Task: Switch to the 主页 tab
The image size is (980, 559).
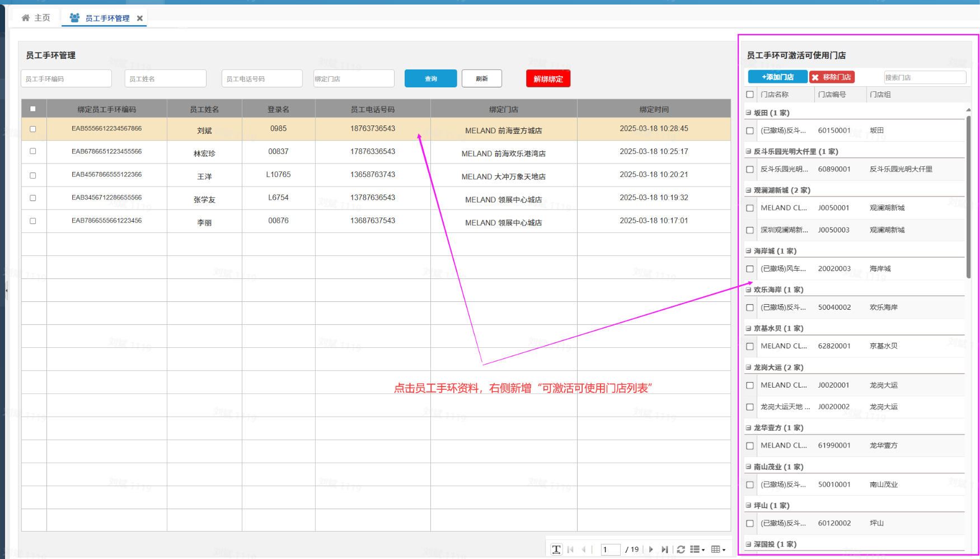Action: pyautogui.click(x=36, y=18)
